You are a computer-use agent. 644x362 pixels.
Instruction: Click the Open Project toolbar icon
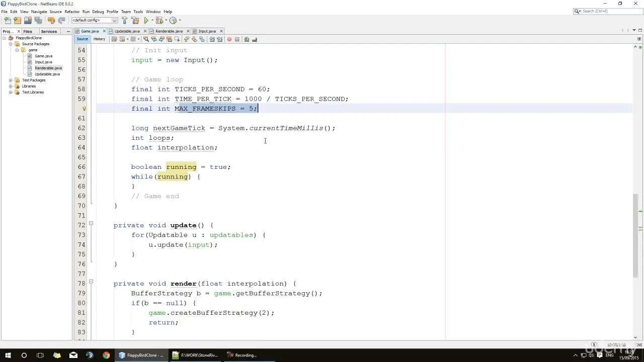(28, 21)
